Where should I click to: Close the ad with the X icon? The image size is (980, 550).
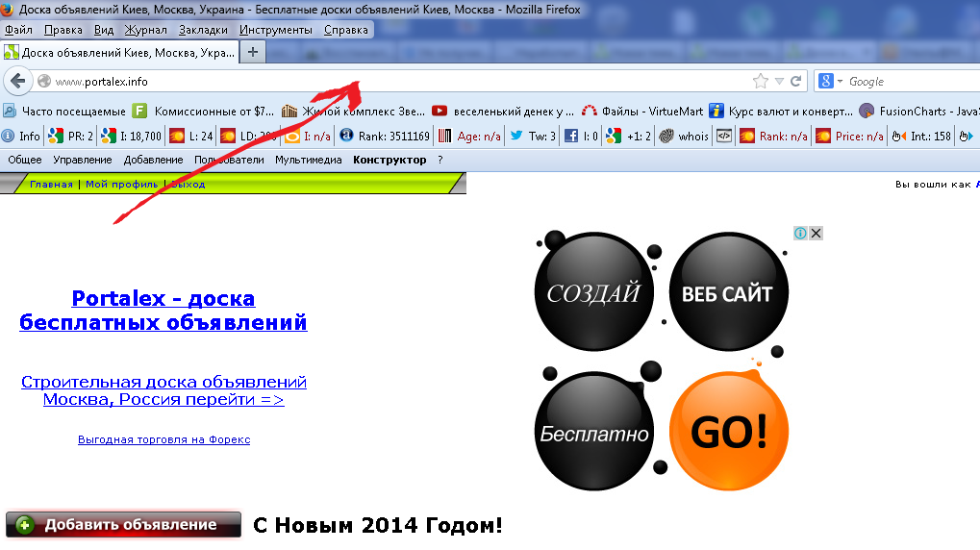click(x=816, y=233)
